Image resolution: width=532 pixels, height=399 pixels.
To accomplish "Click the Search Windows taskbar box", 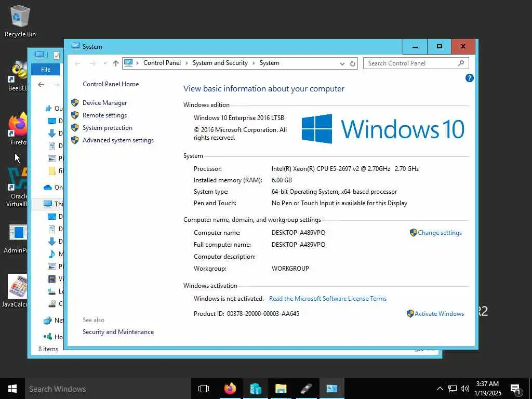I will pos(109,389).
